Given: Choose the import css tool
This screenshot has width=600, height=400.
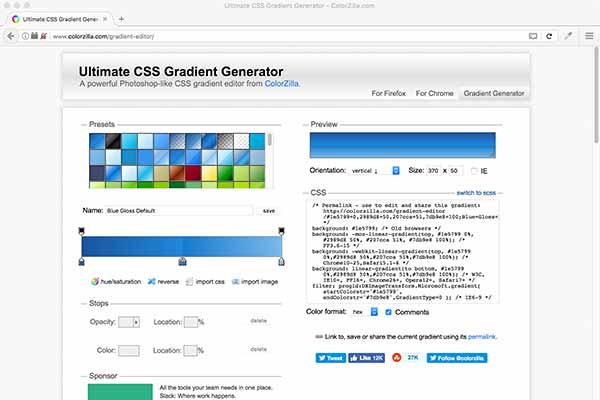Looking at the screenshot, I should click(205, 282).
